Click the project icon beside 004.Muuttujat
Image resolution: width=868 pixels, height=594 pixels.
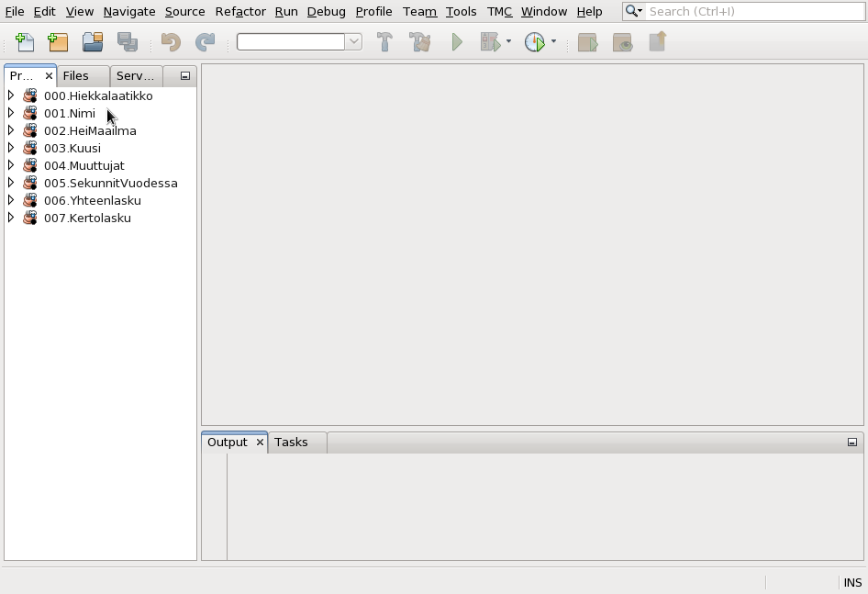tap(30, 165)
